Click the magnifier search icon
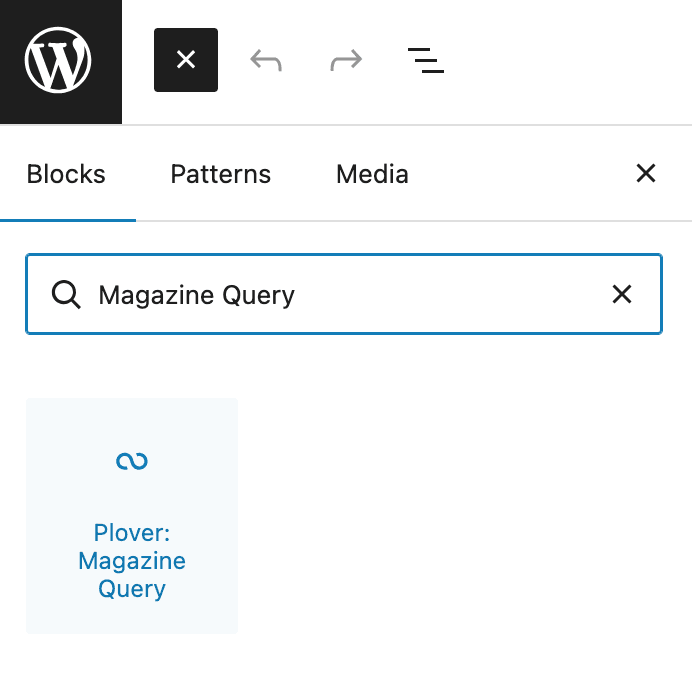Viewport: 692px width, 676px height. (x=66, y=295)
